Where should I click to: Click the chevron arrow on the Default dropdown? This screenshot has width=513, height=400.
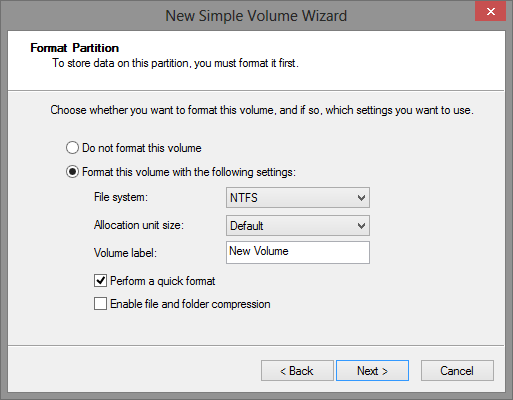361,226
